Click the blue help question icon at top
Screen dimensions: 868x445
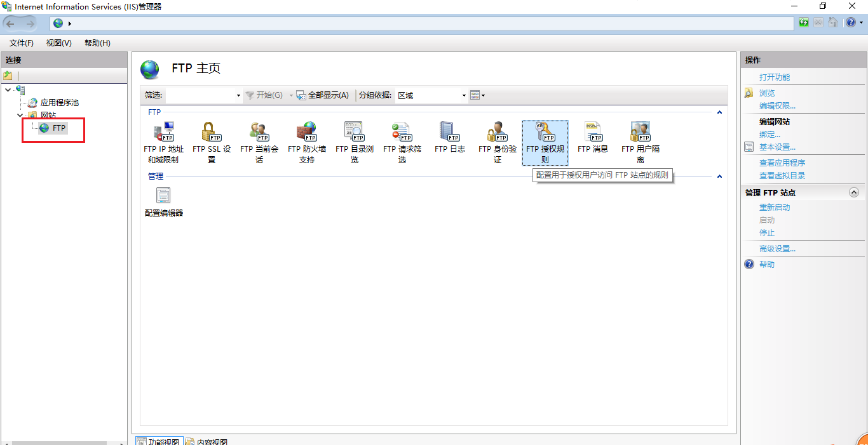[850, 23]
